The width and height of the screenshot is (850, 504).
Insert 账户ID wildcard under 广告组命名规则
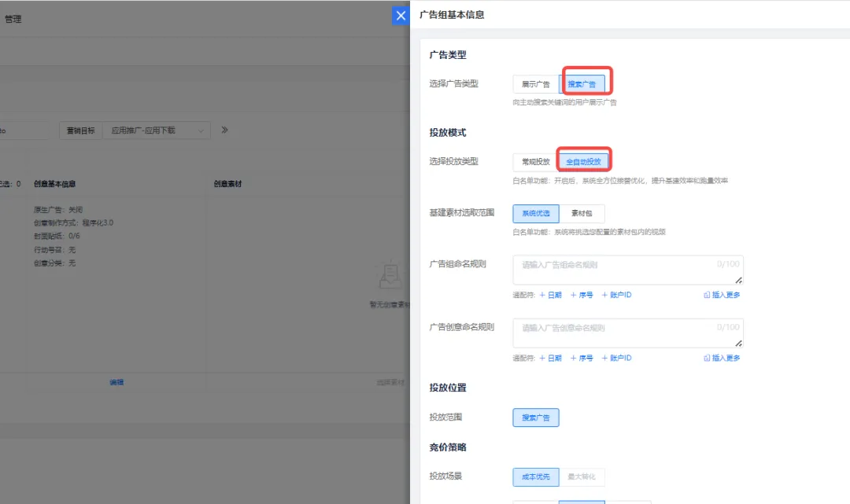(x=617, y=295)
